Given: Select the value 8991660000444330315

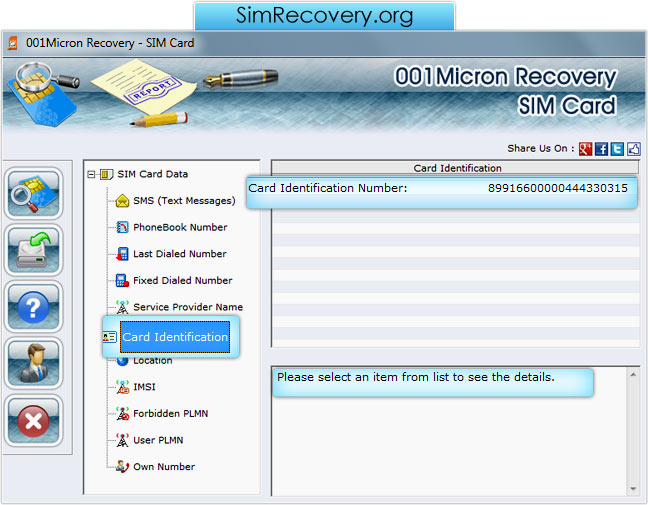Looking at the screenshot, I should (558, 188).
